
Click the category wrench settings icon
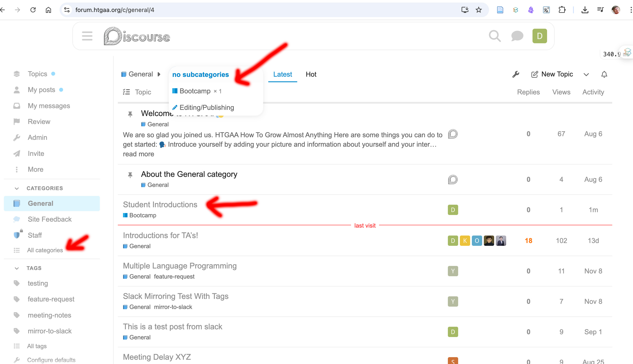tap(516, 74)
